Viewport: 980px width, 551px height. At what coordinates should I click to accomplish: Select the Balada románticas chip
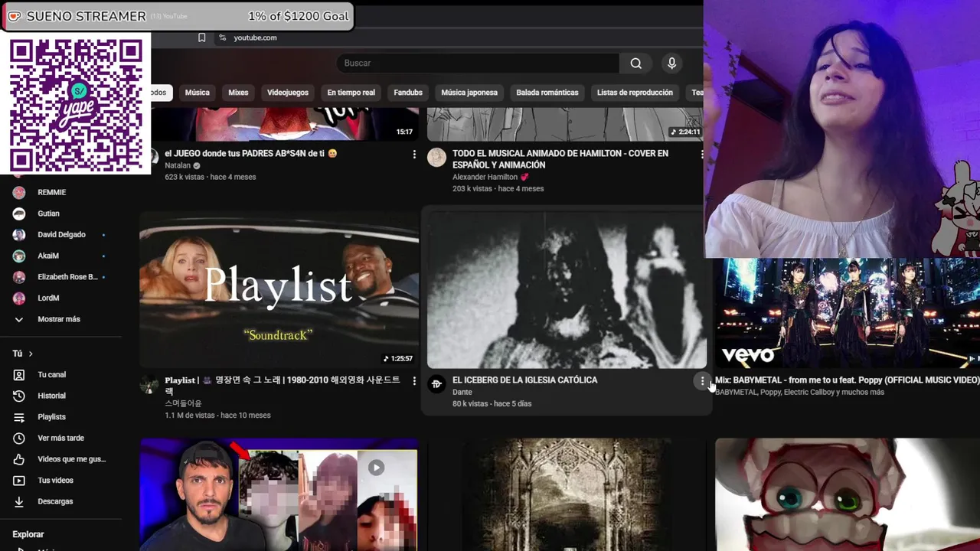coord(547,93)
